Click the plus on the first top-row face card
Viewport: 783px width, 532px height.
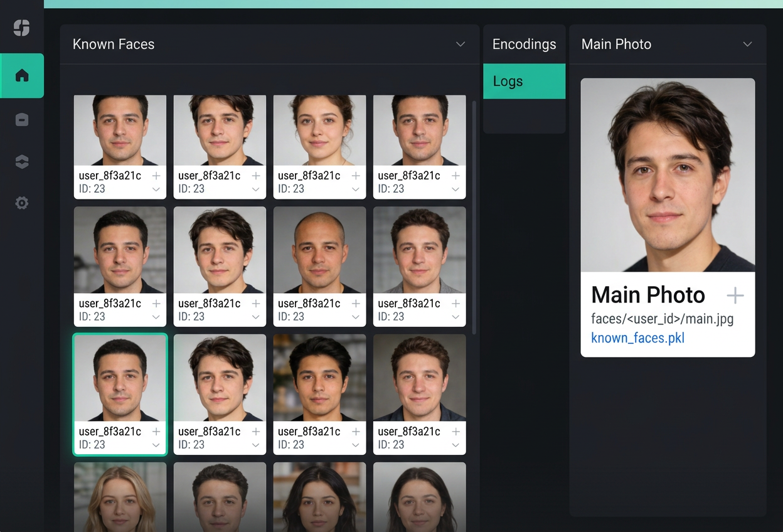coord(156,176)
